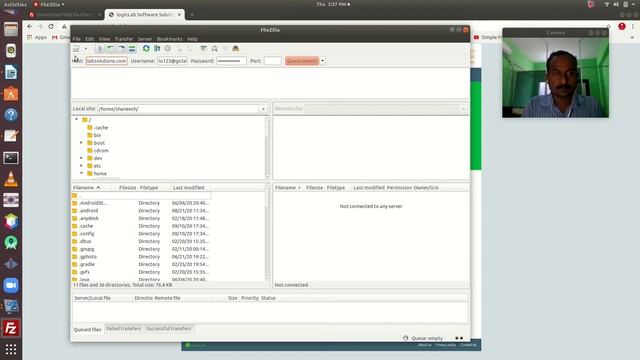Collapse the root '/' tree node

click(76, 119)
